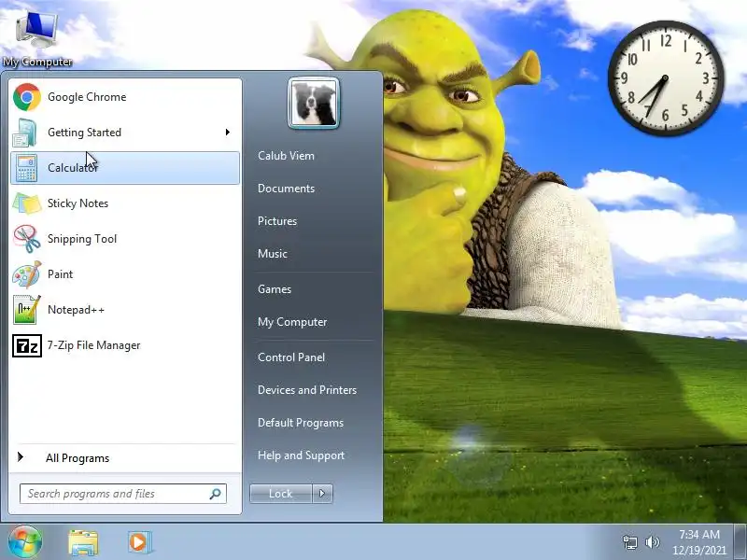
Task: Click the Getting Started icon
Action: click(x=26, y=133)
